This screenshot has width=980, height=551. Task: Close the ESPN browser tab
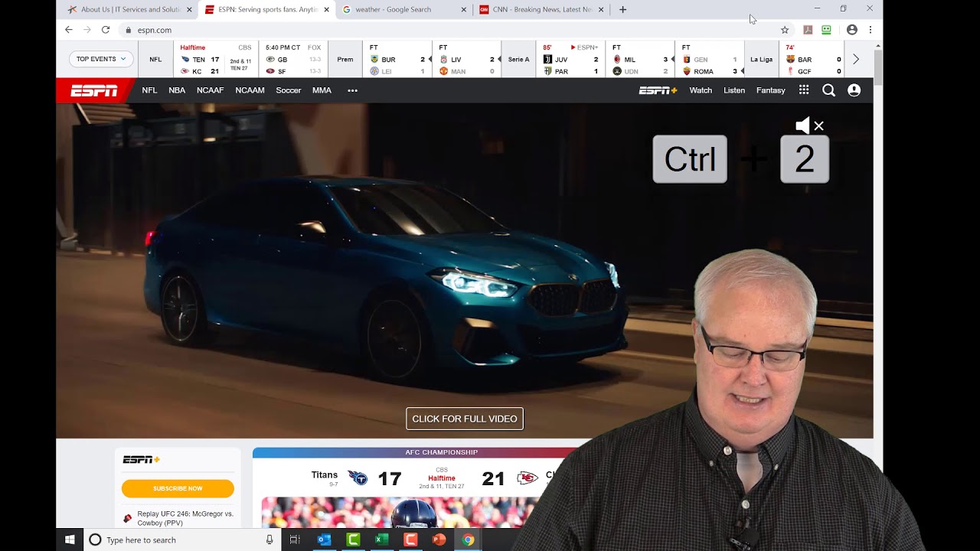(327, 9)
